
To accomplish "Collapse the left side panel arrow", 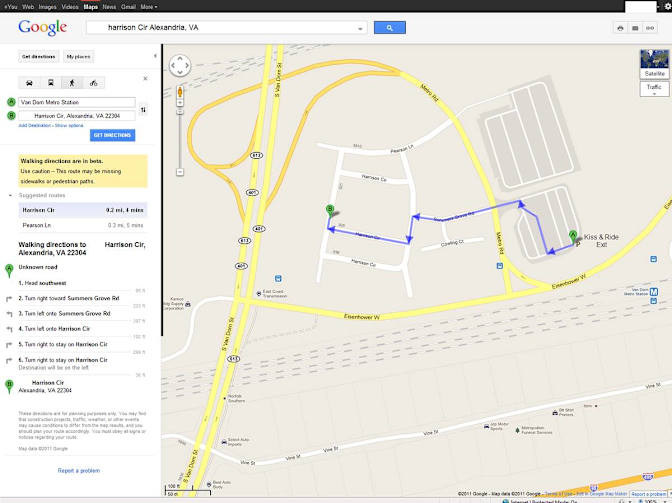I will coord(155,56).
